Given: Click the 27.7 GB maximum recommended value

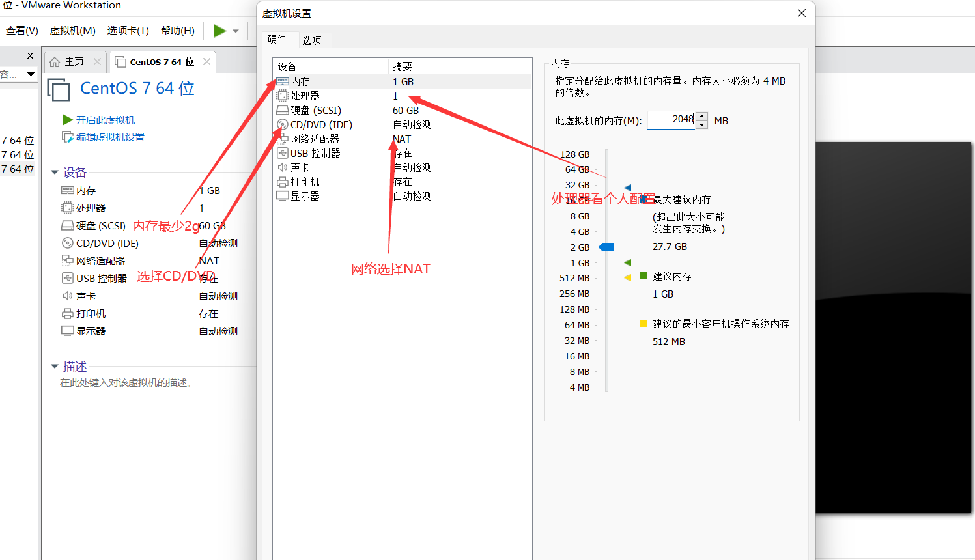Looking at the screenshot, I should (x=670, y=247).
